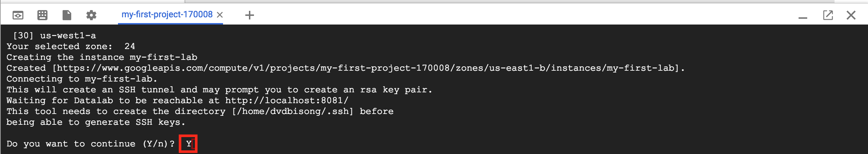Open the Web Preview icon

[18, 15]
